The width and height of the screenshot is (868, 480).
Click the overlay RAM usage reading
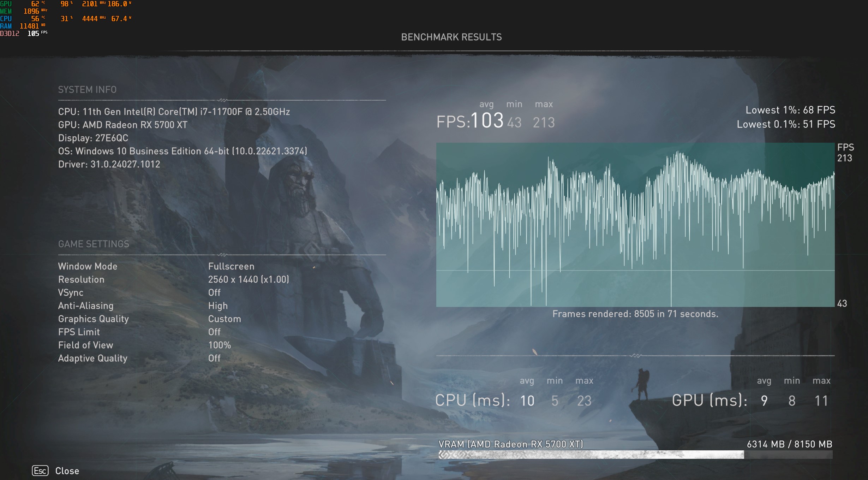(29, 26)
